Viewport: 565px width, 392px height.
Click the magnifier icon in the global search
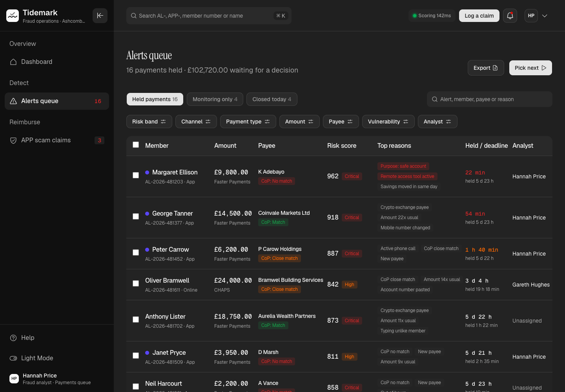134,16
